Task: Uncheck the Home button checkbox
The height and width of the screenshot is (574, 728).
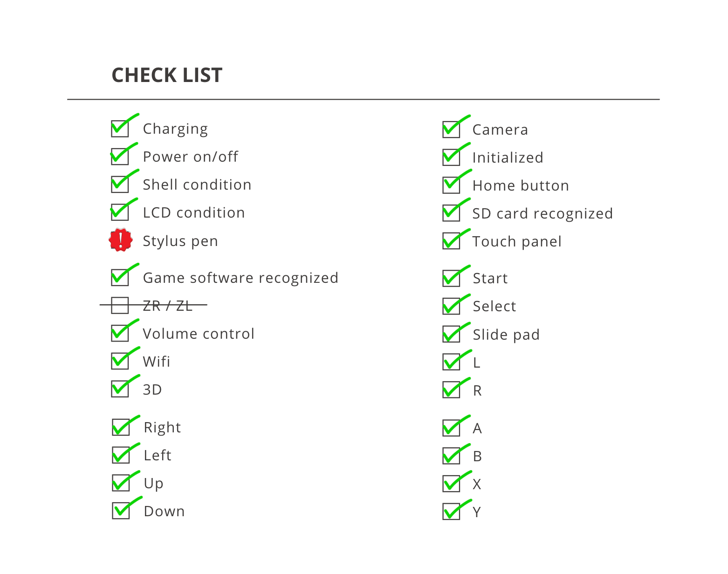Action: (451, 185)
